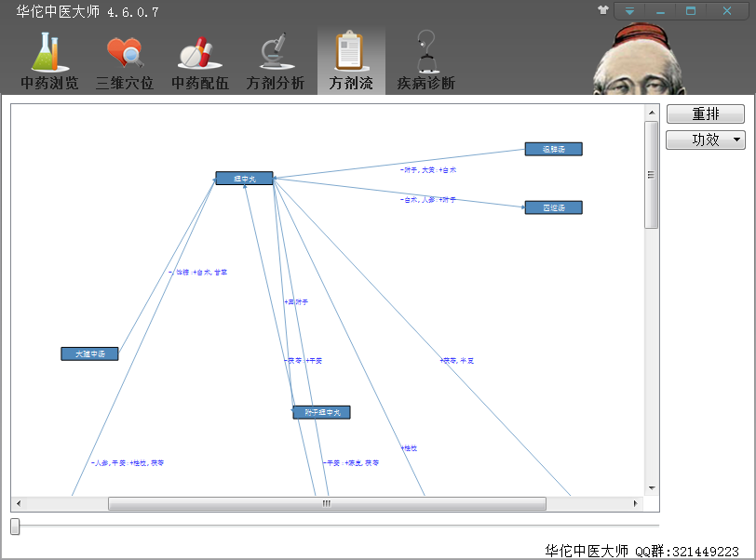Open 中药配伍 pills icon
This screenshot has width=756, height=560.
(x=199, y=53)
